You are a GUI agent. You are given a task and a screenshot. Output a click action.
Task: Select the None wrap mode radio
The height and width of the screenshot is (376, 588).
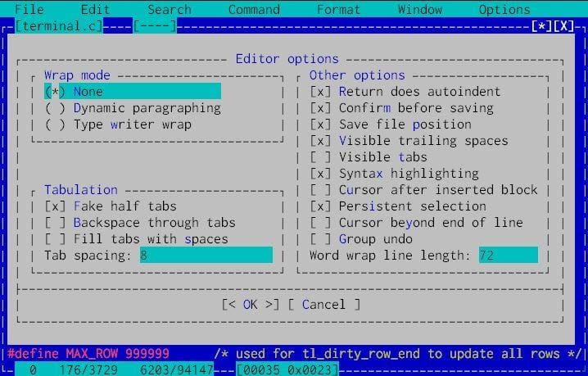[133, 91]
